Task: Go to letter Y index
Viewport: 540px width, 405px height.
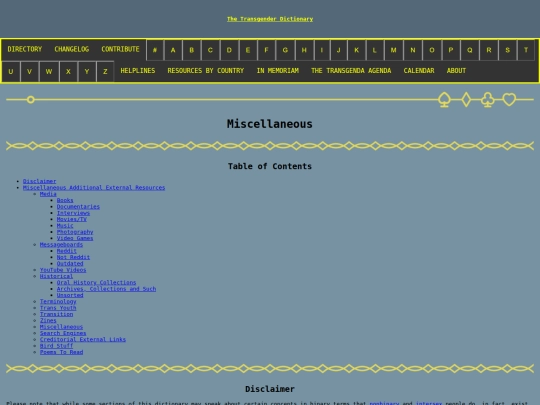Action: [87, 72]
